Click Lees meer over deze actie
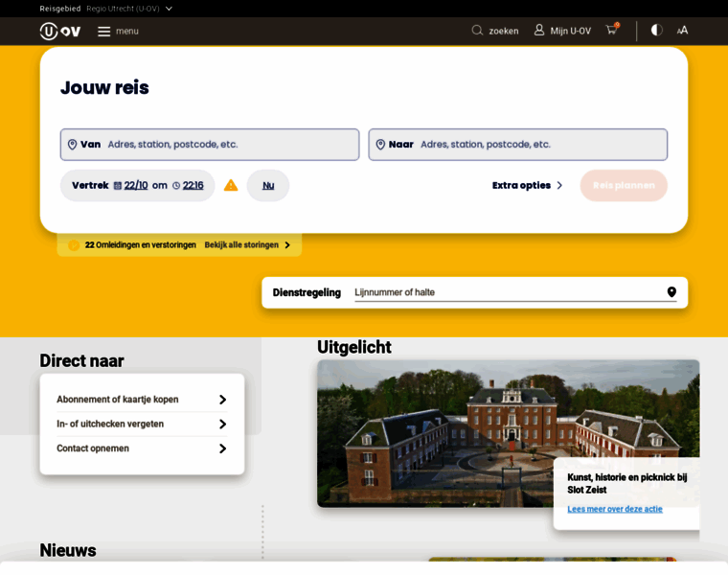The height and width of the screenshot is (575, 728). [614, 509]
